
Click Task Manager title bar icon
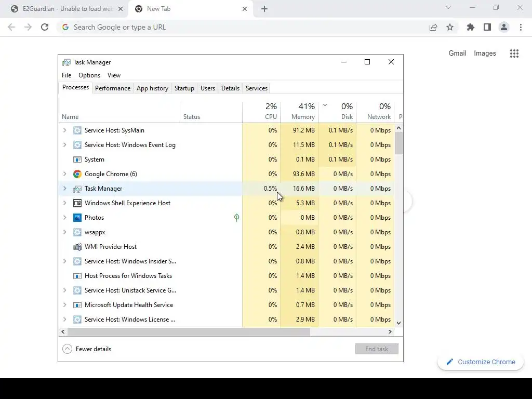point(66,62)
